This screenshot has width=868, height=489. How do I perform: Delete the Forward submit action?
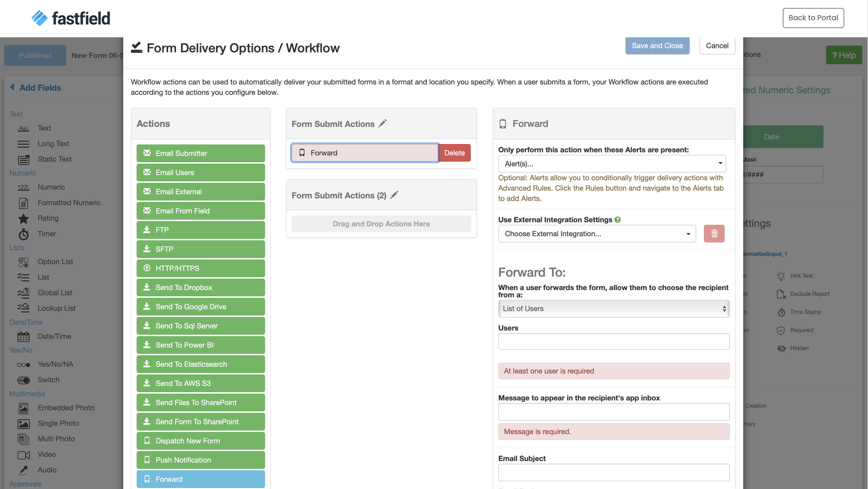[455, 153]
